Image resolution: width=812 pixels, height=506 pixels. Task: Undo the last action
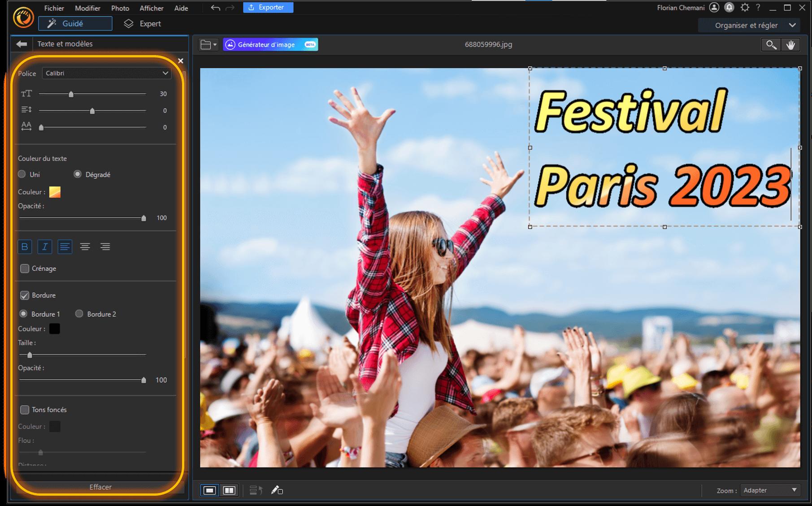[215, 8]
